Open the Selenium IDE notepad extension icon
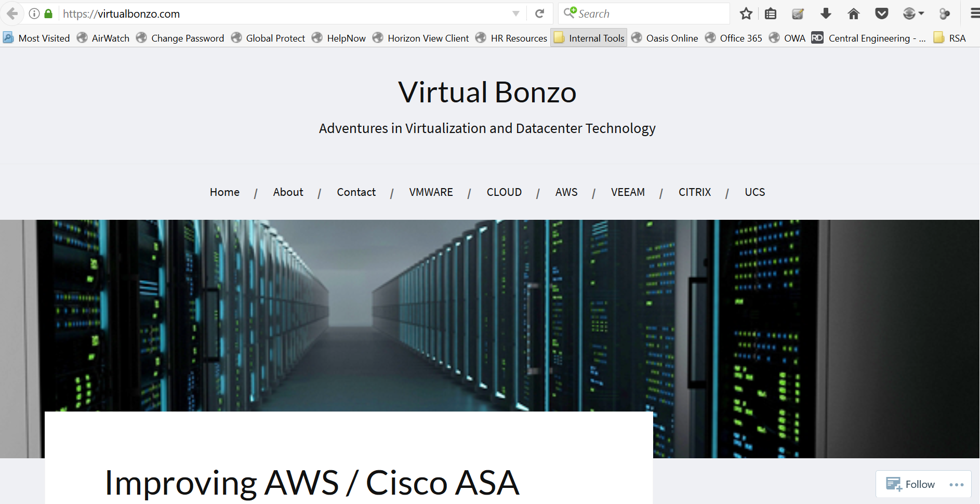 click(798, 14)
